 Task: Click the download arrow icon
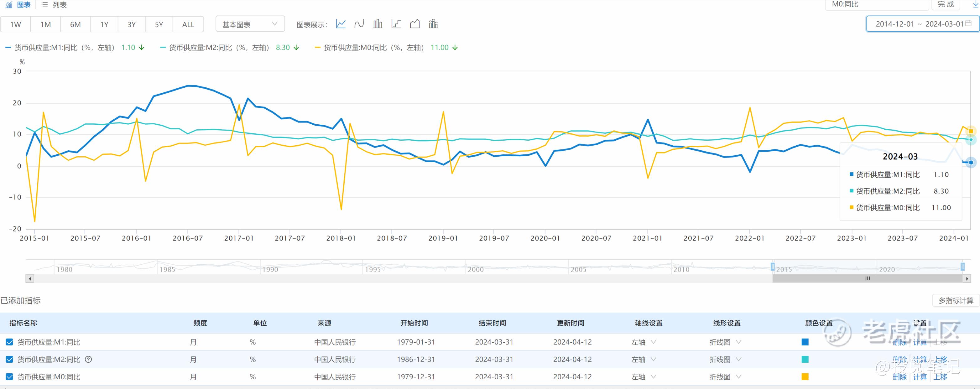tap(976, 4)
